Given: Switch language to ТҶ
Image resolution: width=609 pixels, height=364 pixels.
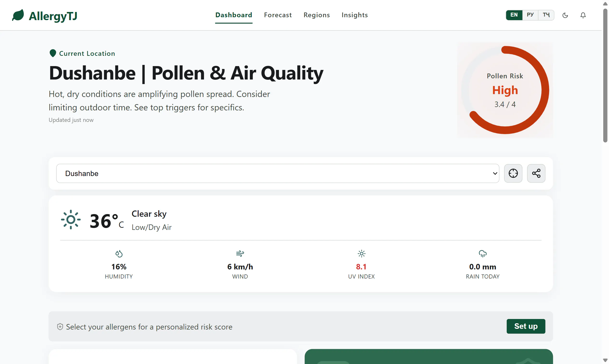Looking at the screenshot, I should [546, 15].
